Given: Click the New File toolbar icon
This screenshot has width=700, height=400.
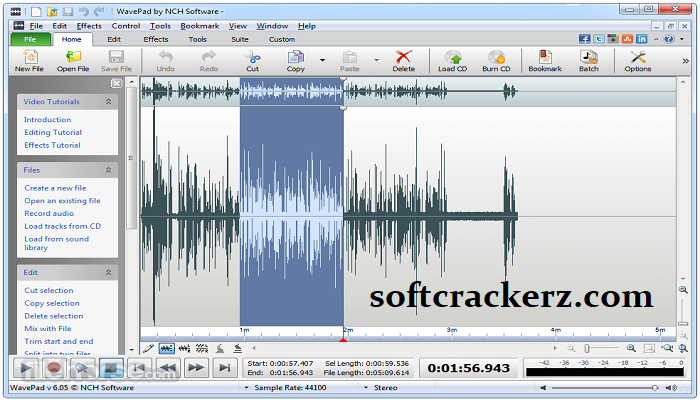Looking at the screenshot, I should pos(29,61).
